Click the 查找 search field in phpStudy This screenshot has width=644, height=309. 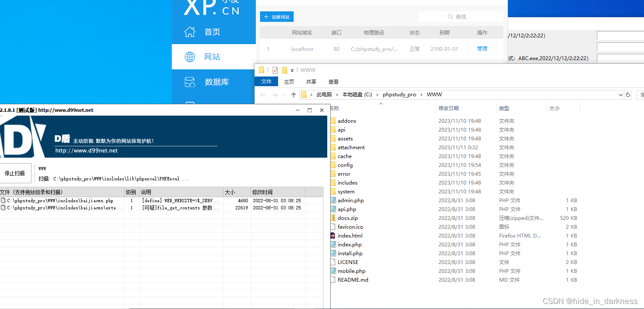461,17
